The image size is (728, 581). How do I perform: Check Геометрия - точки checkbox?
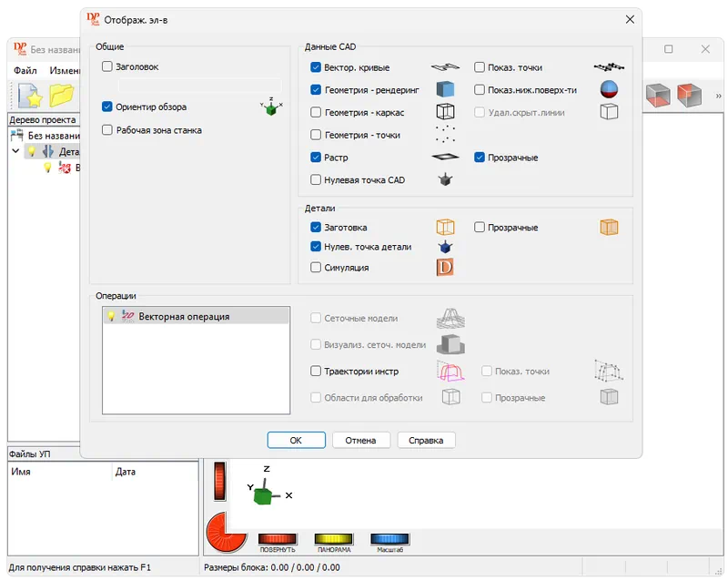pos(316,135)
